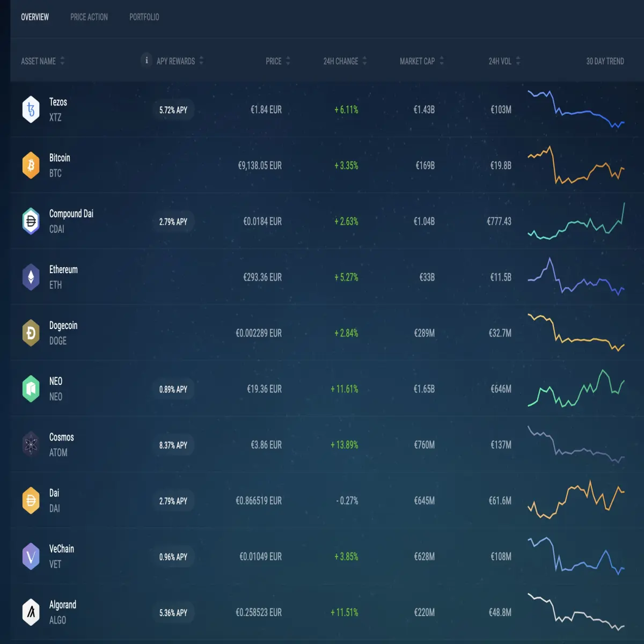Click the Compound Dai coin icon
The width and height of the screenshot is (644, 644).
point(31,221)
